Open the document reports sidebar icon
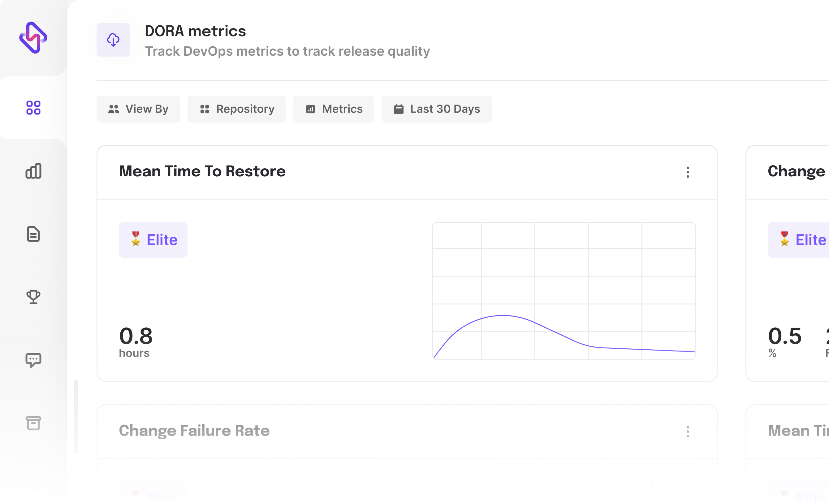This screenshot has height=504, width=829. (x=33, y=234)
